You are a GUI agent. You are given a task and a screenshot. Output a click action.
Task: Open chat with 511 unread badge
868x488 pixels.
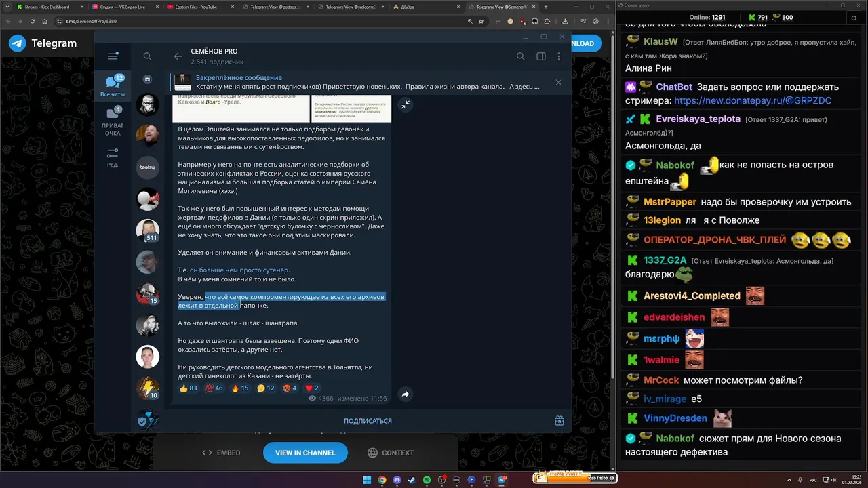click(147, 230)
